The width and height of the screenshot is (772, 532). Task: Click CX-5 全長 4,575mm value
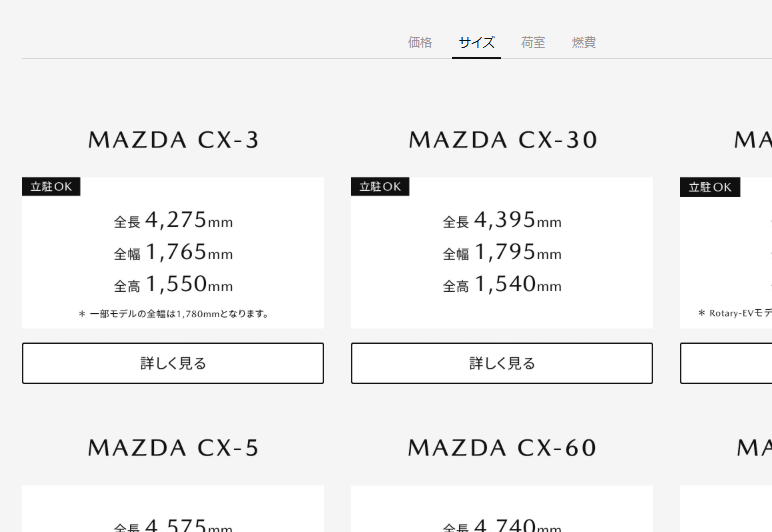(173, 525)
